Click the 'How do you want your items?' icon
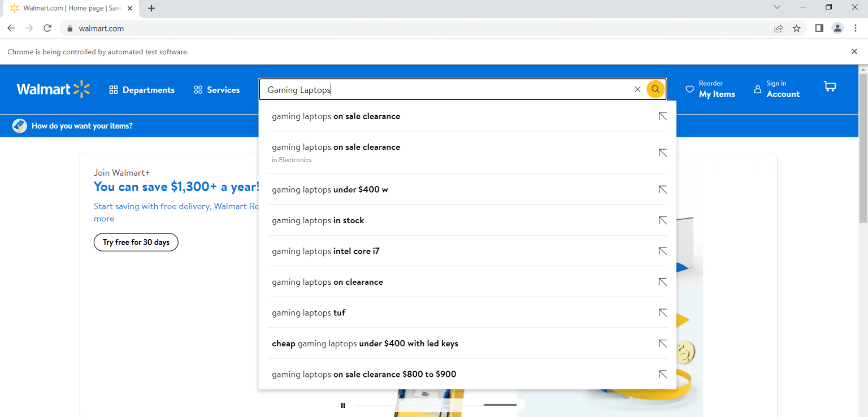868x417 pixels. 19,125
